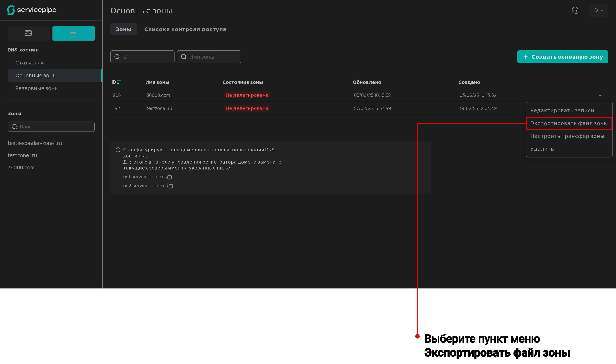Click the info icon in the hint box
The image size is (616, 364).
click(118, 150)
